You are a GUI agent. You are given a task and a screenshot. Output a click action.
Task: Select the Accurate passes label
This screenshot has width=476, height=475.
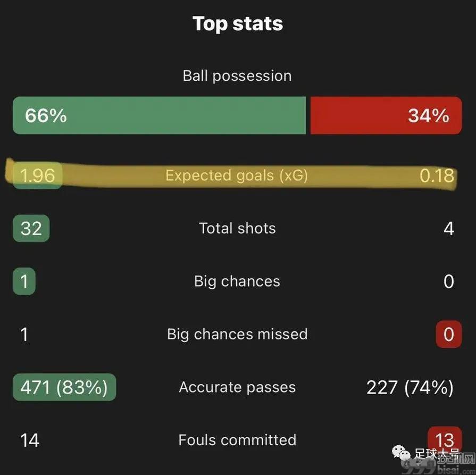237,387
